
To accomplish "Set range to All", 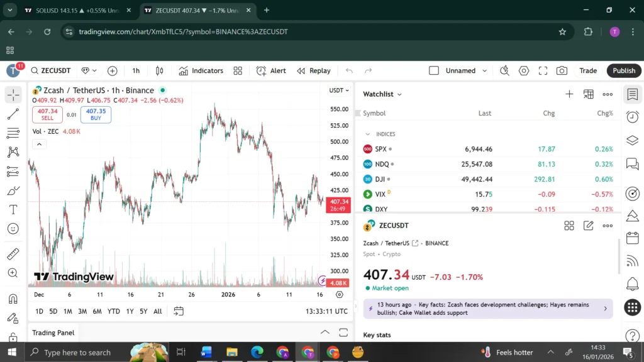I will point(158,311).
